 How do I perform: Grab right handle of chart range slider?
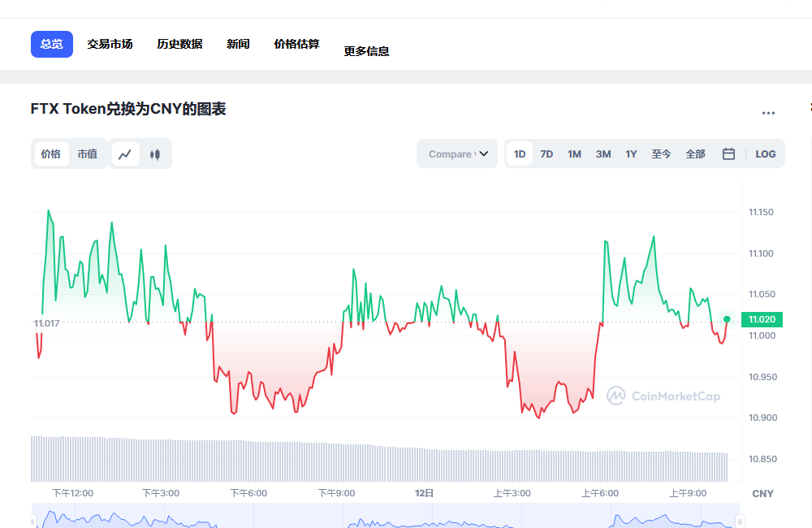(740, 521)
